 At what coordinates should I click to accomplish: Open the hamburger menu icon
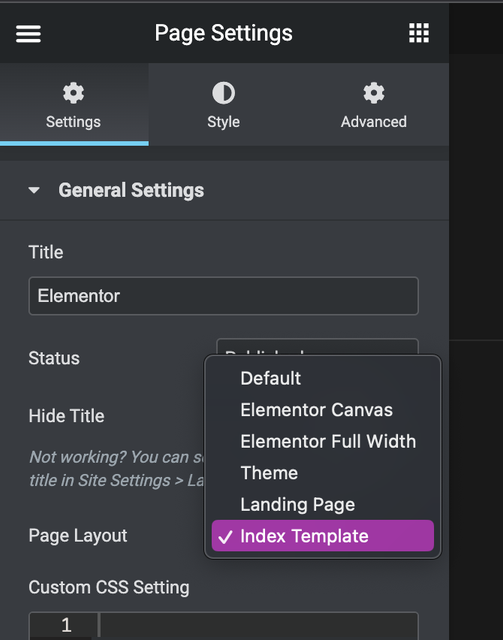(28, 33)
